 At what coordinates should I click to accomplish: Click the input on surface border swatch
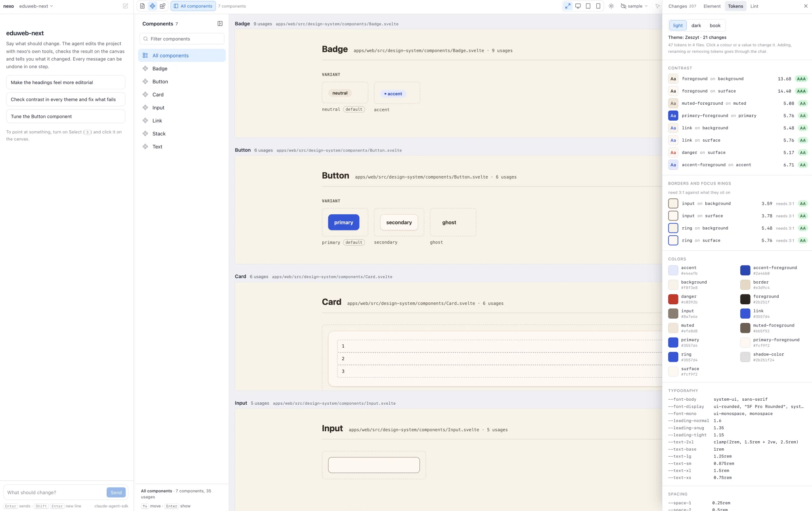pos(673,216)
